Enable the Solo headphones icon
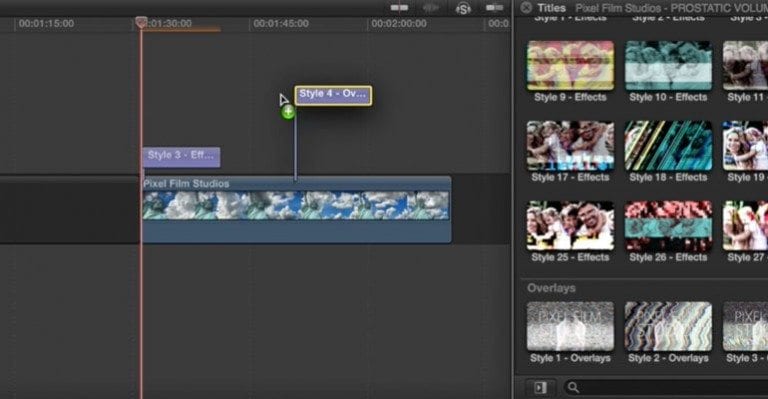Image resolution: width=768 pixels, height=399 pixels. click(463, 8)
